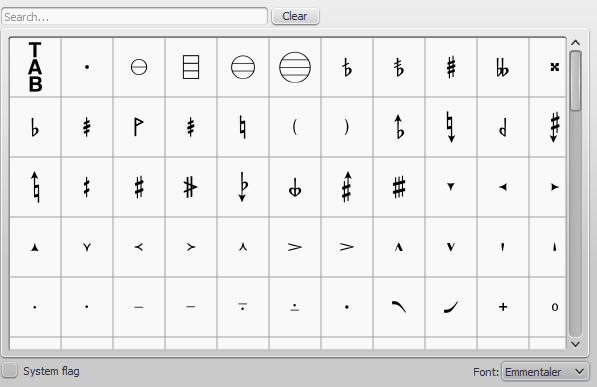Click the Clear button

point(295,16)
